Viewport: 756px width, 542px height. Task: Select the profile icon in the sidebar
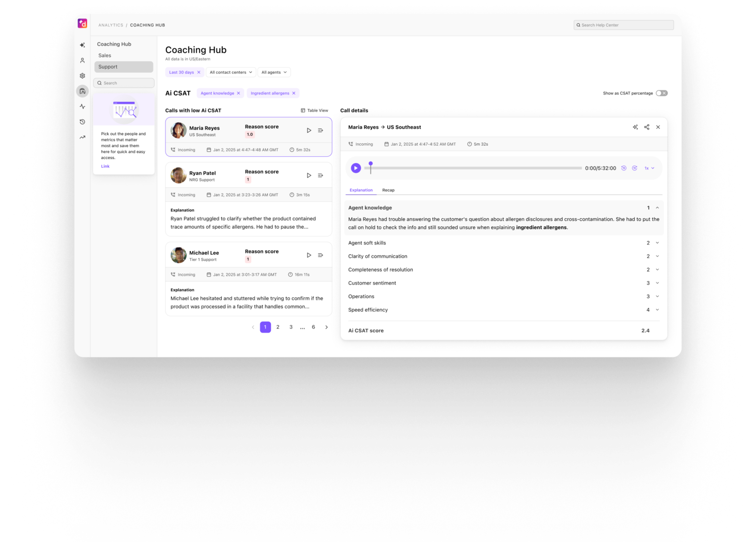pyautogui.click(x=82, y=60)
